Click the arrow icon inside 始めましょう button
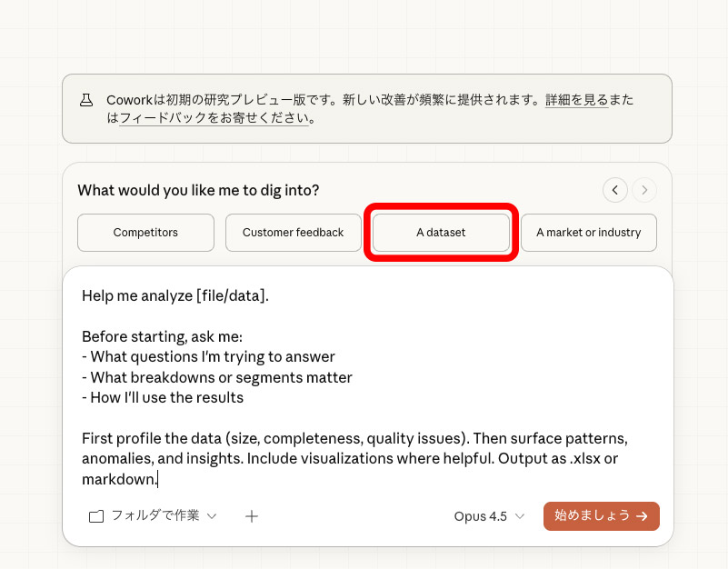The width and height of the screenshot is (728, 569). [643, 515]
